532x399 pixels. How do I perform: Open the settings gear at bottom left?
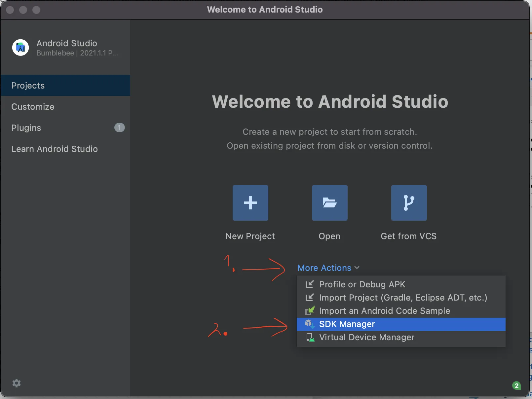(17, 383)
